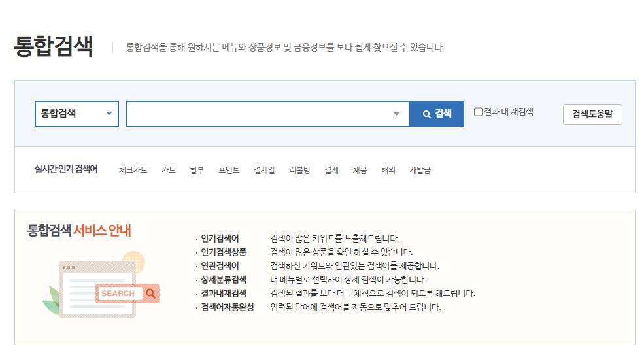The width and height of the screenshot is (644, 353).
Task: Click the 인기검색어 guide item
Action: [220, 239]
